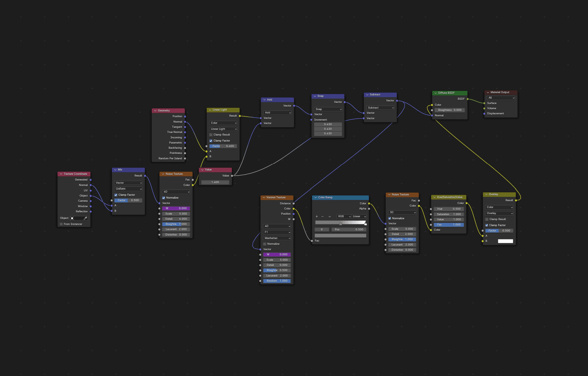Viewport: 588px width, 376px height.
Task: Select the gray middle Color Ramp stop
Action: [341, 224]
